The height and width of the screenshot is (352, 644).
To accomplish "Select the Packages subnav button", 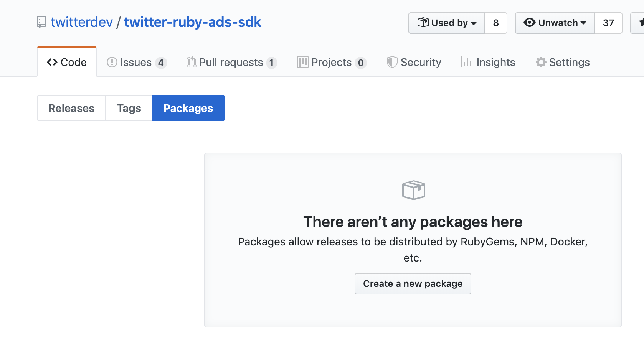I will [x=188, y=108].
